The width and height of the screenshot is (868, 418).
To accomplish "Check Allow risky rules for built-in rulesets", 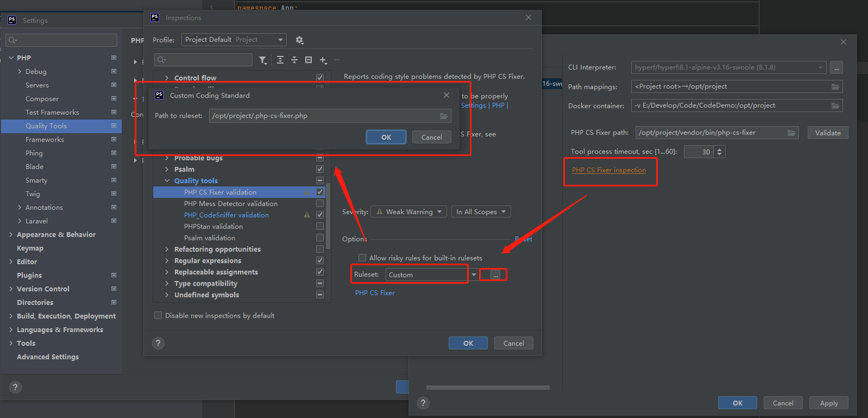I will pos(362,258).
